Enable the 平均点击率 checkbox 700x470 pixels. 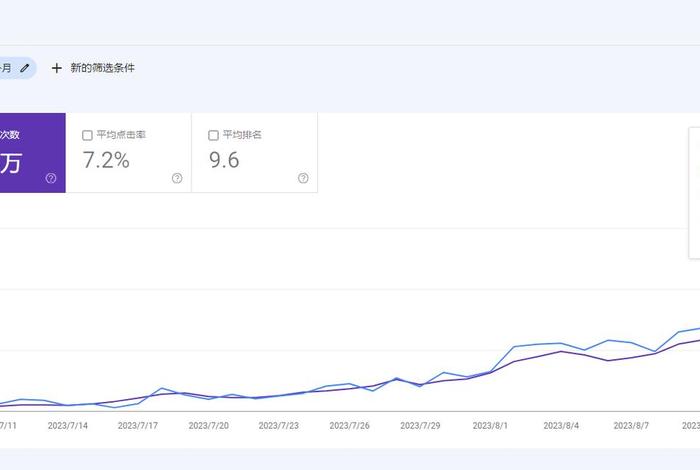[x=88, y=135]
